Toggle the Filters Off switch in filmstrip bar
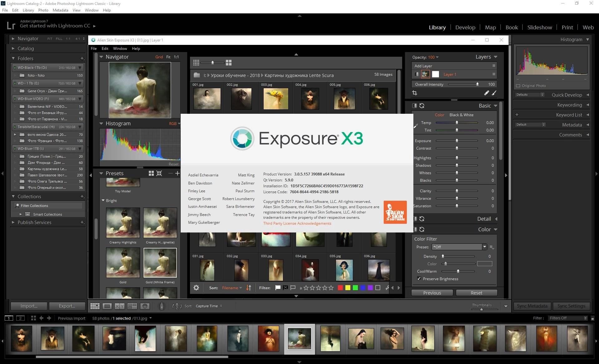The width and height of the screenshot is (599, 364). (x=592, y=318)
